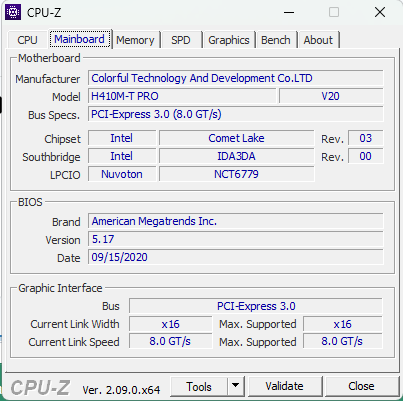Click the BIOS version 5.17
The height and width of the screenshot is (401, 403).
coord(236,239)
